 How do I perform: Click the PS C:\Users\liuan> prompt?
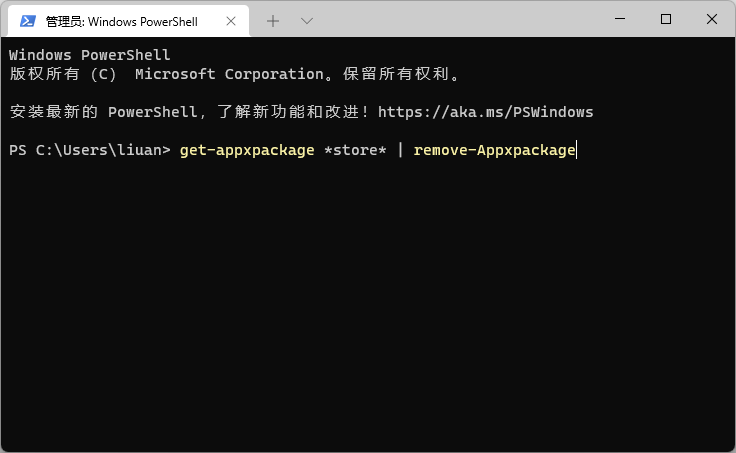point(90,150)
